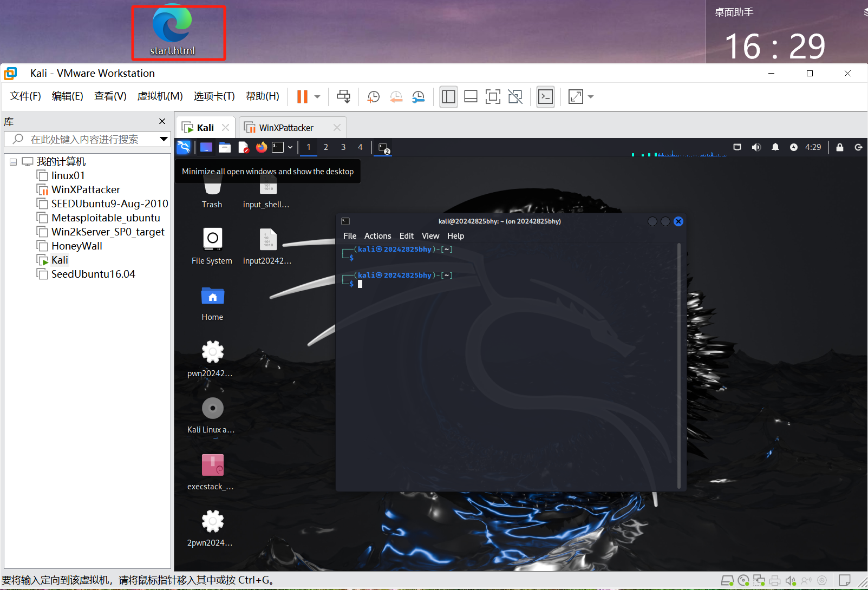Screen dimensions: 868x590
Task: Open the Kali panel file manager
Action: pyautogui.click(x=225, y=147)
